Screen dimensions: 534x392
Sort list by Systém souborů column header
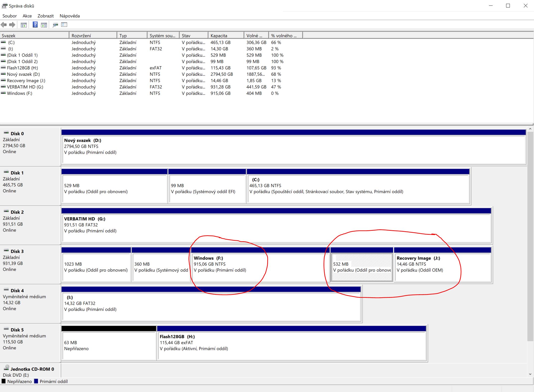(x=163, y=36)
